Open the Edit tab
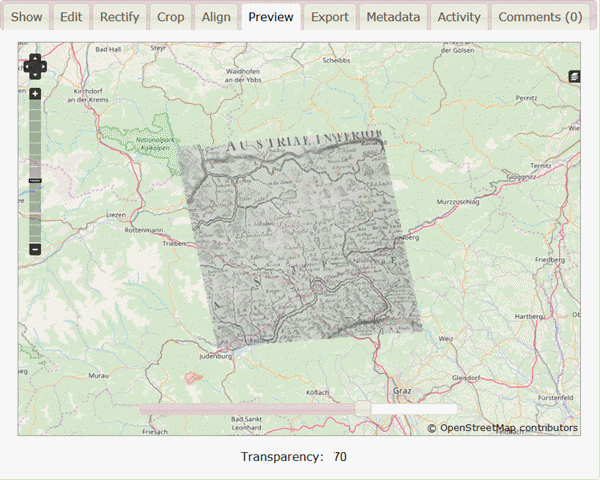The height and width of the screenshot is (480, 600). 71,17
